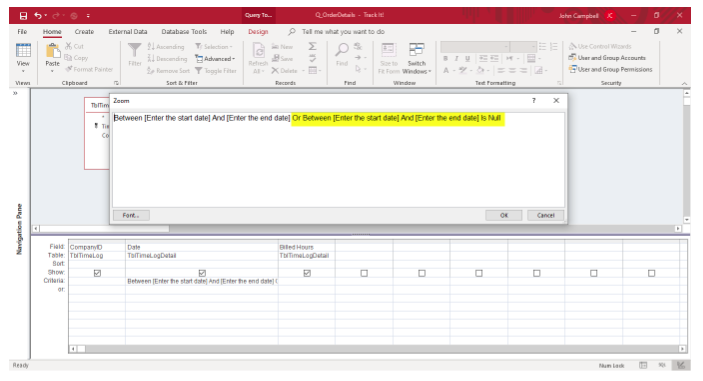Open the Advanced filter dropdown
This screenshot has height=381, width=703.
pos(215,59)
